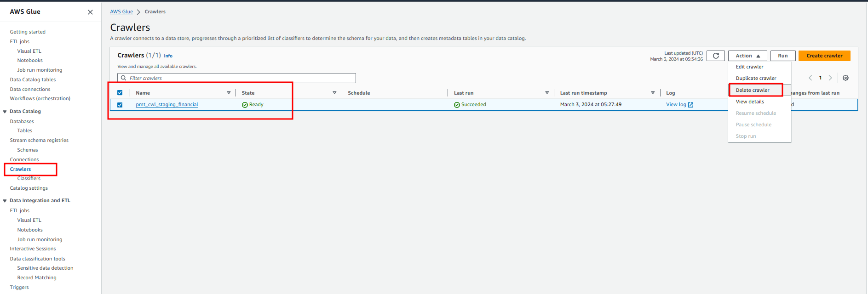Collapse the Data Integration and ETL section
This screenshot has height=294, width=868.
[x=5, y=201]
